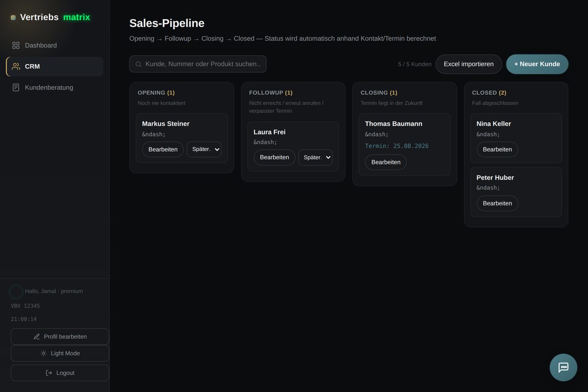The width and height of the screenshot is (588, 392).
Task: Click the CLOSING (1) column header
Action: coord(379,93)
